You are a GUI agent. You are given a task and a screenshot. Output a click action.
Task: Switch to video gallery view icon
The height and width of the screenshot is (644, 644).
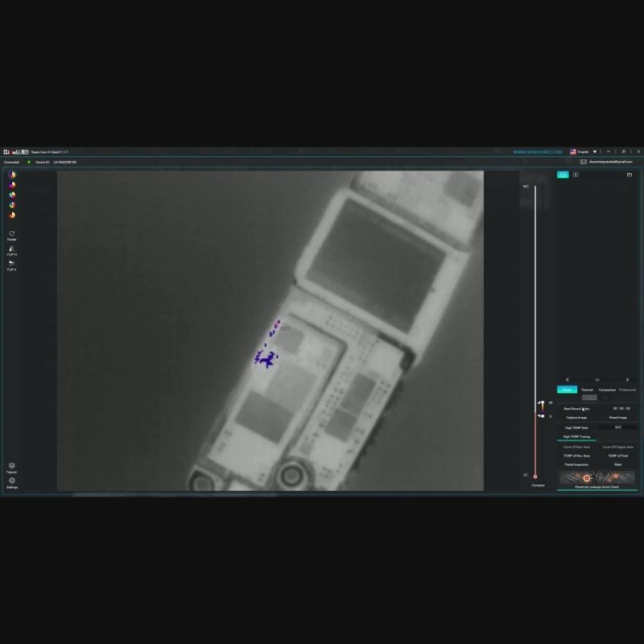[x=576, y=175]
